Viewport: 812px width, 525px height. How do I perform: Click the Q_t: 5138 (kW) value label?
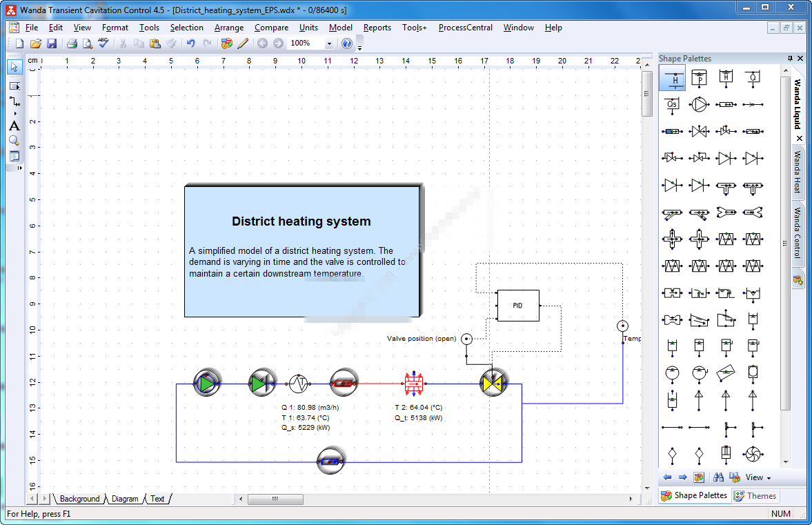click(419, 418)
